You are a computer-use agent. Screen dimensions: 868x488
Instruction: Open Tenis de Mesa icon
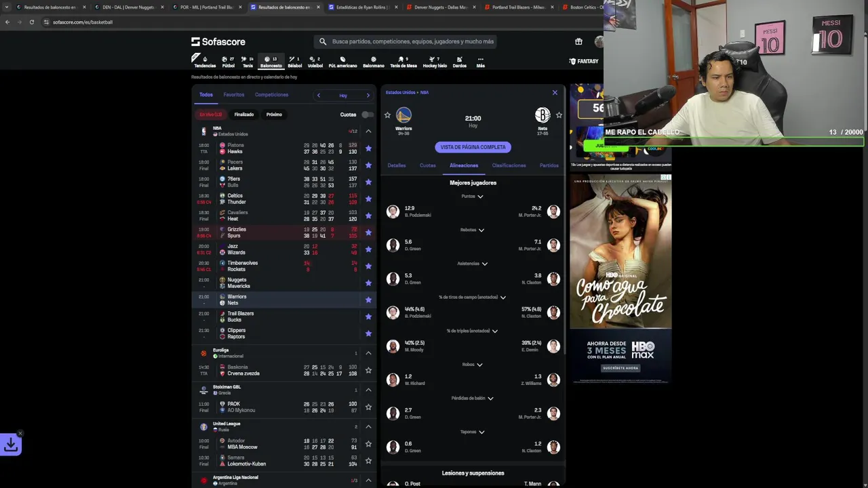tap(403, 62)
